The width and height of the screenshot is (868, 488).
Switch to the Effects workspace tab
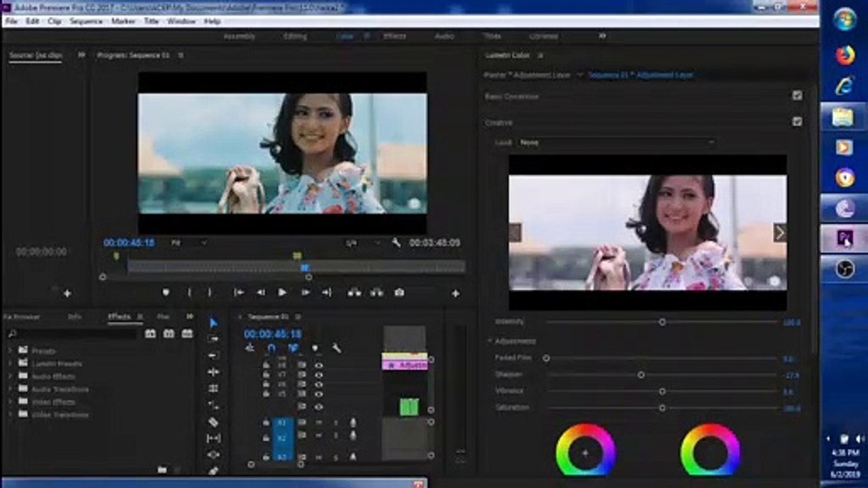point(395,36)
